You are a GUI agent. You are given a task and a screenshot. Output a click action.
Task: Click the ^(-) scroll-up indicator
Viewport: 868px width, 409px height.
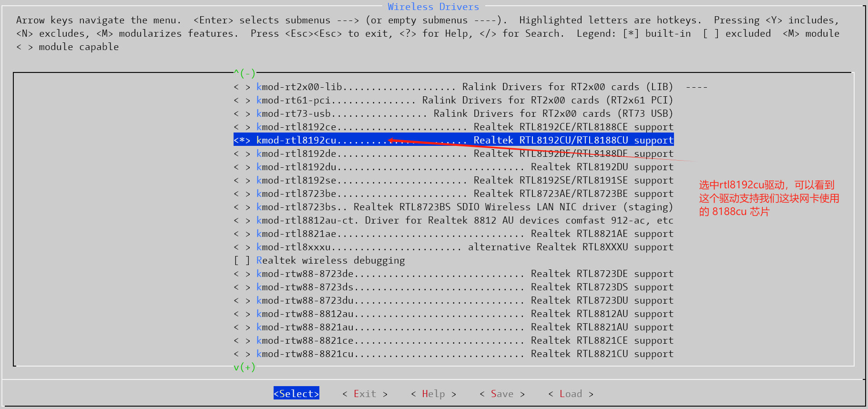point(245,73)
